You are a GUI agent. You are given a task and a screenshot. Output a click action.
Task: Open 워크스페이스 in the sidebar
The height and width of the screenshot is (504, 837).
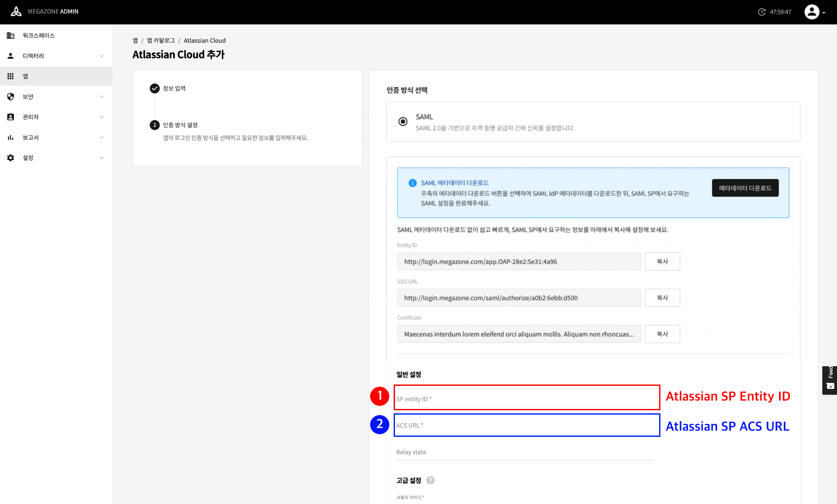(x=56, y=35)
